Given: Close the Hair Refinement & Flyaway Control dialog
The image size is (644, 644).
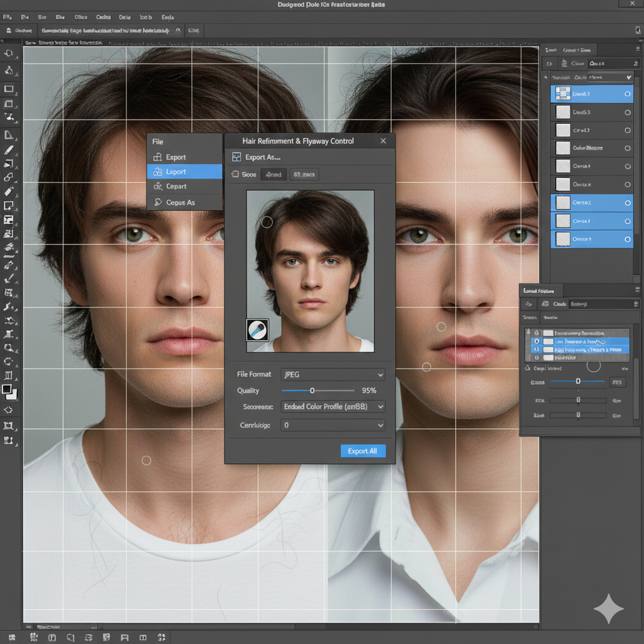Looking at the screenshot, I should point(383,141).
